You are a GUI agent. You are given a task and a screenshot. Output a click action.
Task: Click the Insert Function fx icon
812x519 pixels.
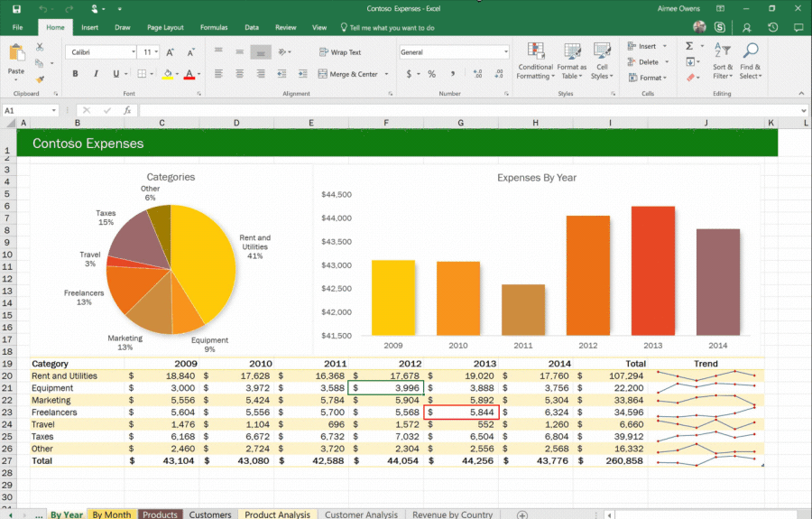pyautogui.click(x=127, y=110)
